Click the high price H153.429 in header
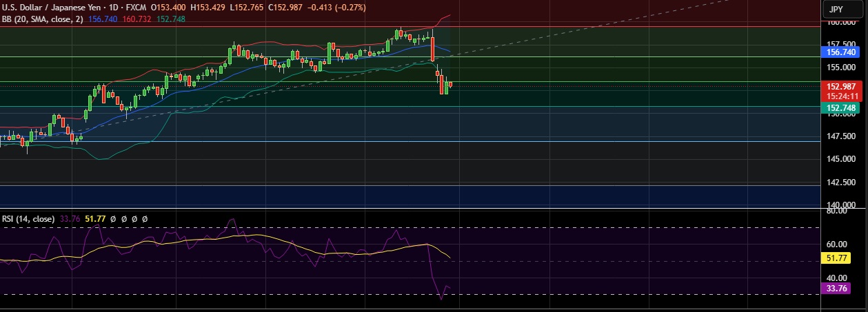Image resolution: width=868 pixels, height=312 pixels. 209,8
